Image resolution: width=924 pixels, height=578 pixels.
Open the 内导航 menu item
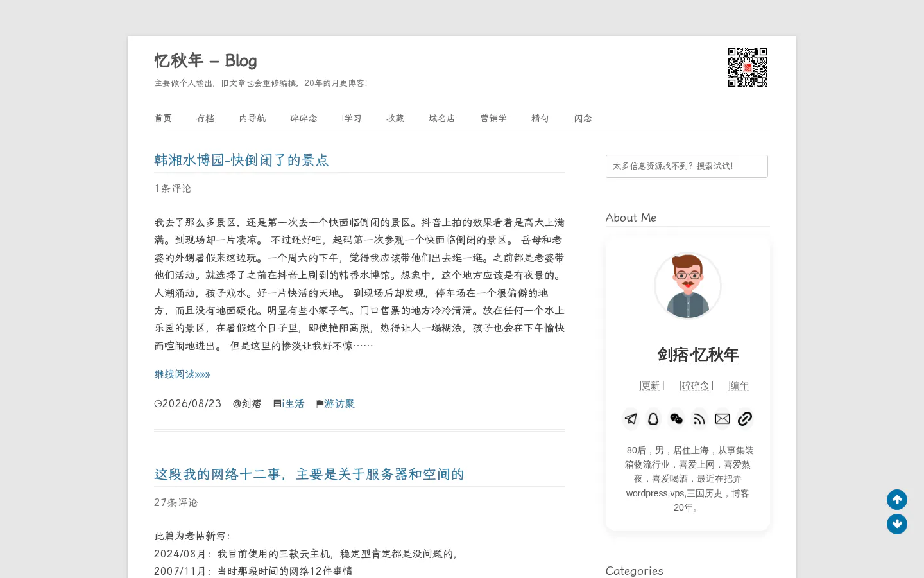pyautogui.click(x=252, y=118)
